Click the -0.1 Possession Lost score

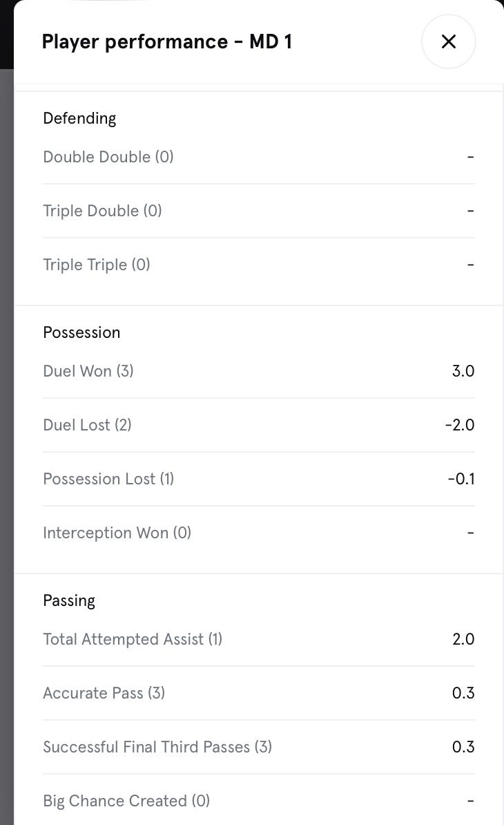point(461,479)
